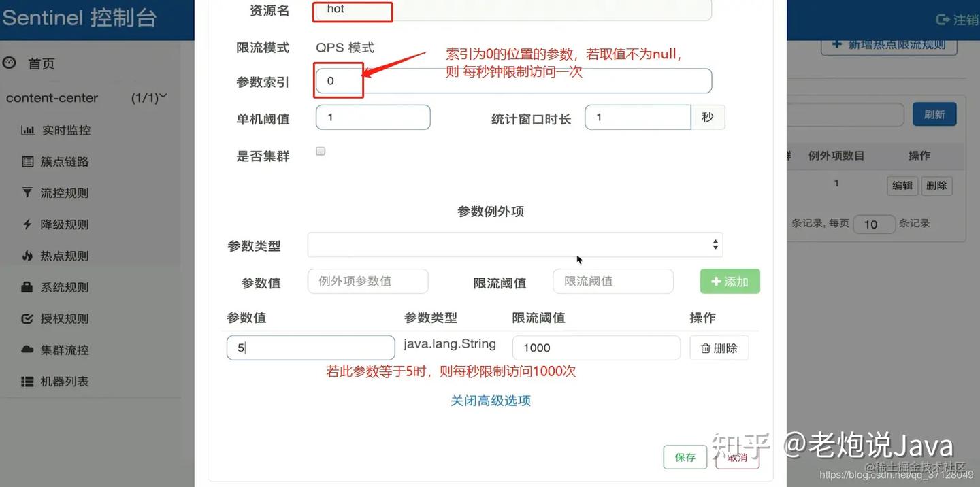Image resolution: width=980 pixels, height=487 pixels.
Task: Click the flame icon for 热点规则
Action: [x=27, y=256]
